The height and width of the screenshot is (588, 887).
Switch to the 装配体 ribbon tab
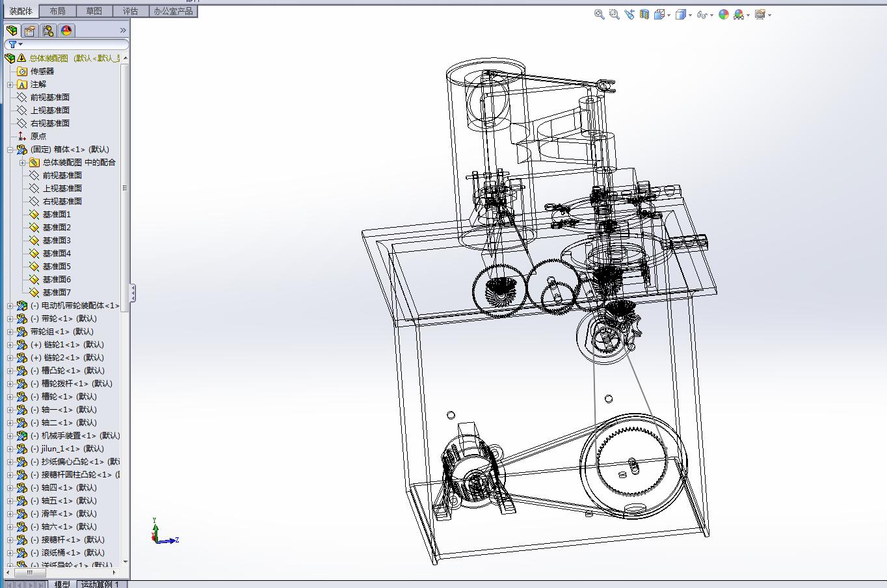pos(21,11)
